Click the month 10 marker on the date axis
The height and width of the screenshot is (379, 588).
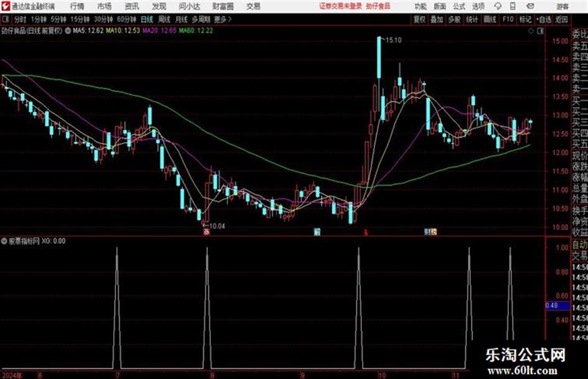(x=382, y=375)
